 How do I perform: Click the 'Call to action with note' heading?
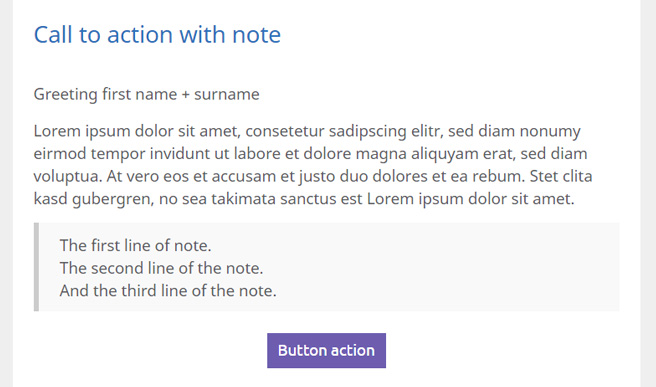click(x=157, y=34)
